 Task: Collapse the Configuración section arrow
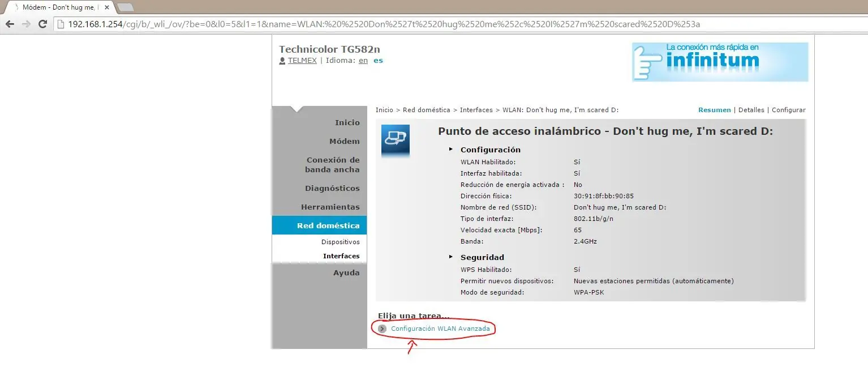pyautogui.click(x=451, y=149)
